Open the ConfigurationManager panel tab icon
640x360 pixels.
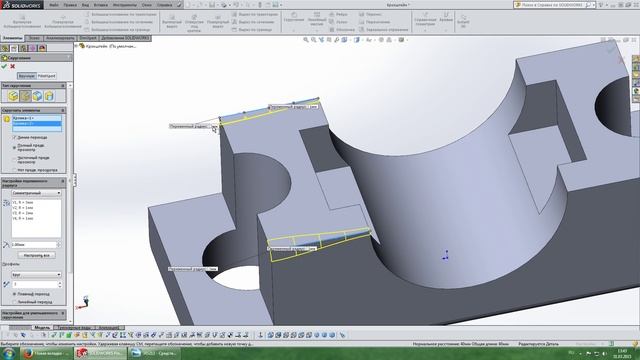23,48
